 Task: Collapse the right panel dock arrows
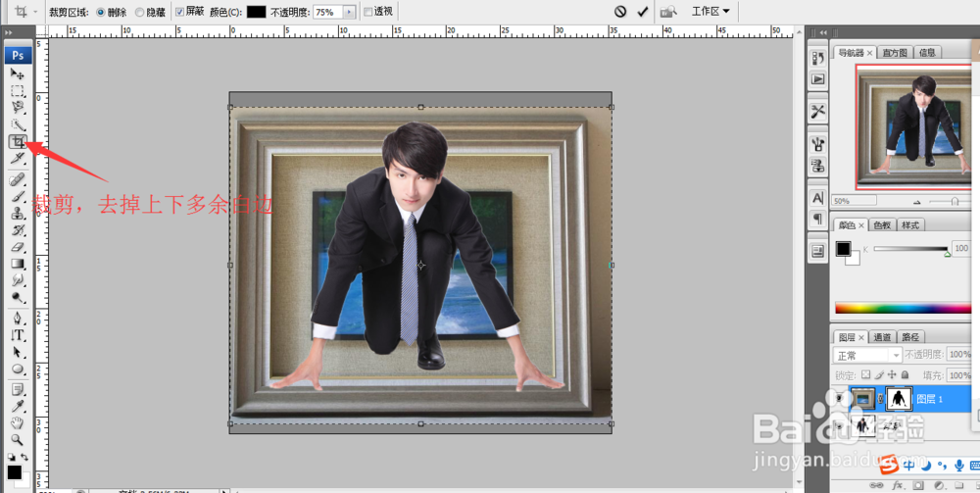(823, 32)
